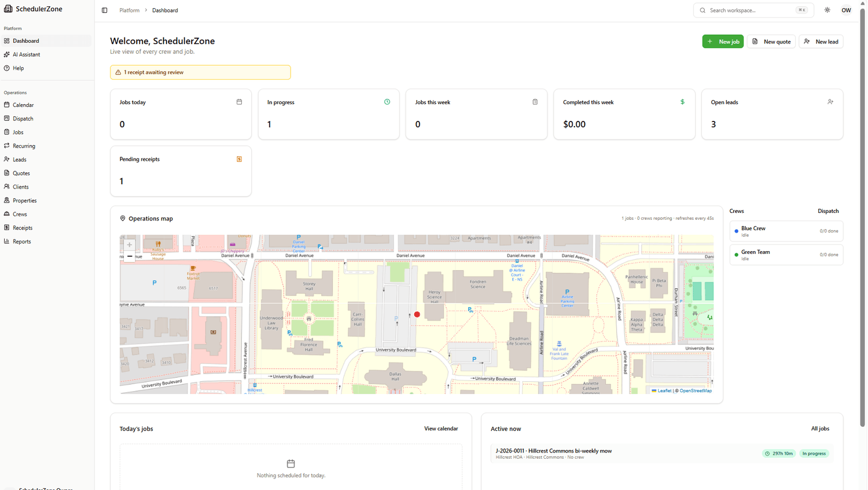Click the empty calendar icon in Today's jobs
The image size is (868, 490).
291,463
